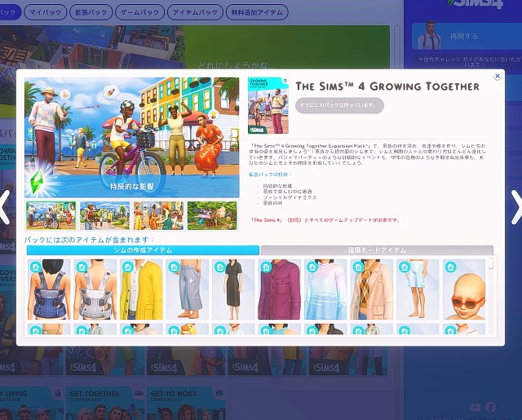
Task: Select the infant red sunglasses item
Action: point(464,290)
